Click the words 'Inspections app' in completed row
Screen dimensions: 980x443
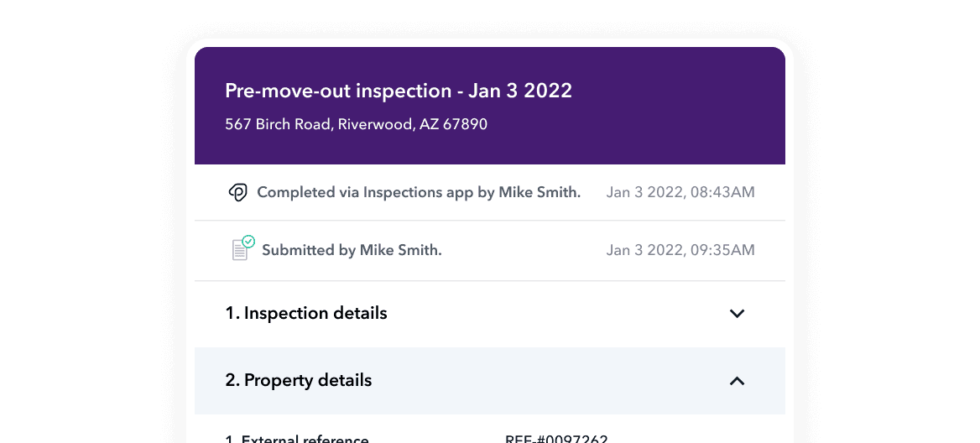pyautogui.click(x=418, y=192)
